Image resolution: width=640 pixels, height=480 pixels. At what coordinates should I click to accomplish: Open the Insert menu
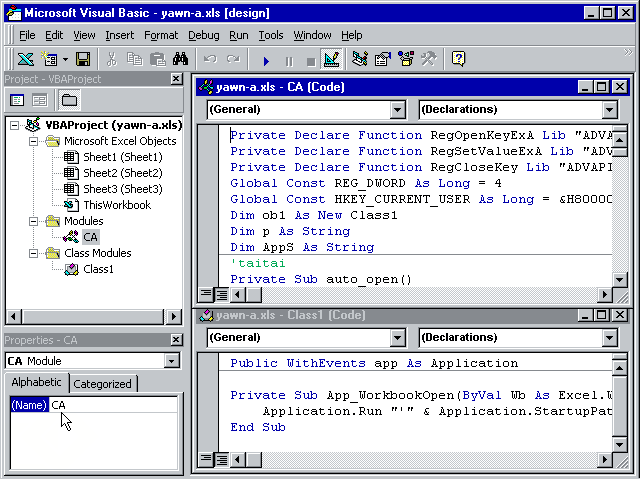119,36
